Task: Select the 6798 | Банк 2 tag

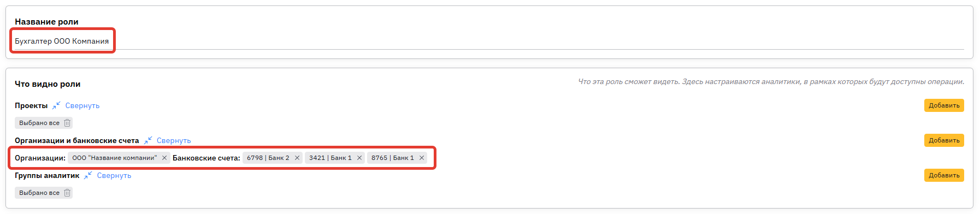Action: pyautogui.click(x=268, y=158)
